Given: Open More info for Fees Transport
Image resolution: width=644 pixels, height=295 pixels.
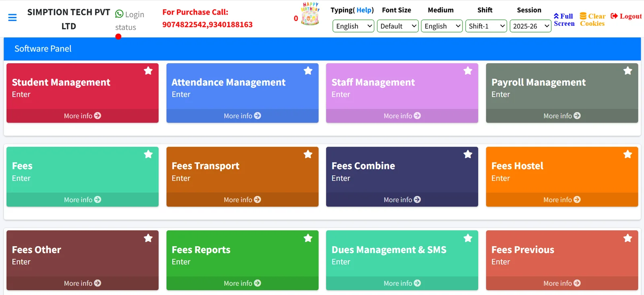Looking at the screenshot, I should pyautogui.click(x=242, y=200).
